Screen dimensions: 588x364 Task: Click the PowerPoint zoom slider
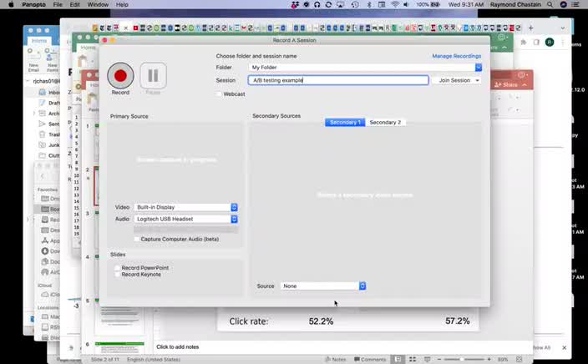[468, 359]
